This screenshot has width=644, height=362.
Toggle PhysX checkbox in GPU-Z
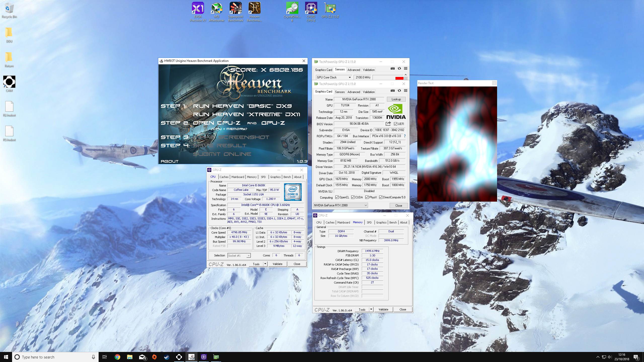tap(367, 197)
